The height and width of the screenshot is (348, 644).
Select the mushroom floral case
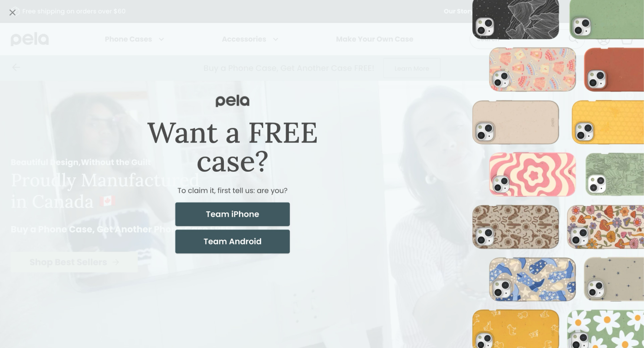(x=606, y=227)
